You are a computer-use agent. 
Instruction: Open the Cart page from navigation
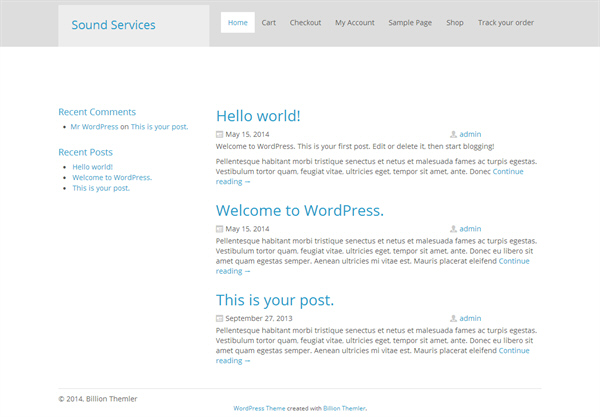269,23
